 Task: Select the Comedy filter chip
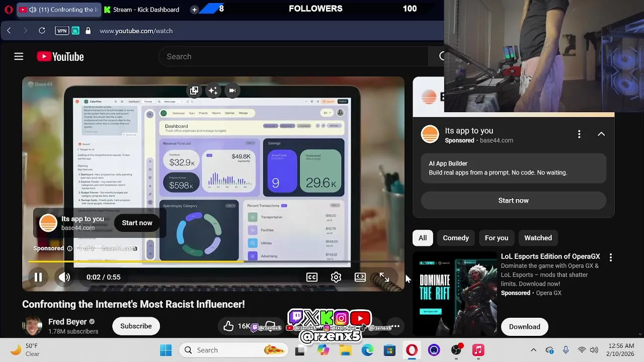(456, 238)
